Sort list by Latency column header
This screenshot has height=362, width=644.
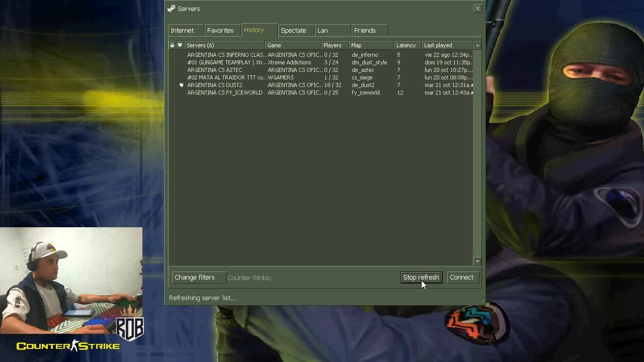(408, 45)
